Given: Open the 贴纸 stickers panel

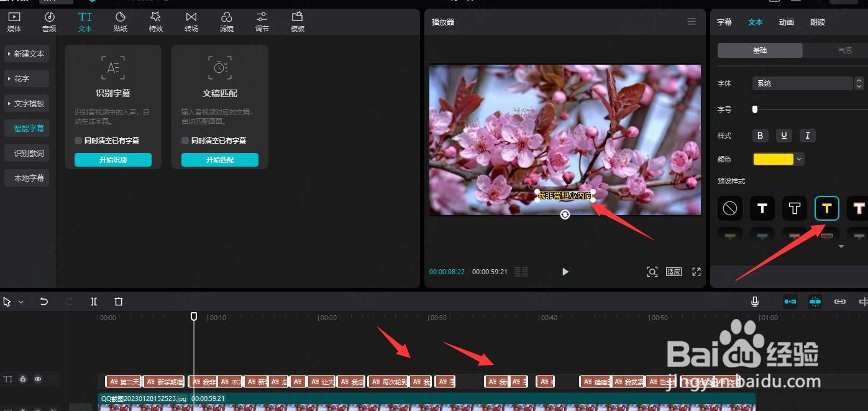Looking at the screenshot, I should click(x=120, y=21).
